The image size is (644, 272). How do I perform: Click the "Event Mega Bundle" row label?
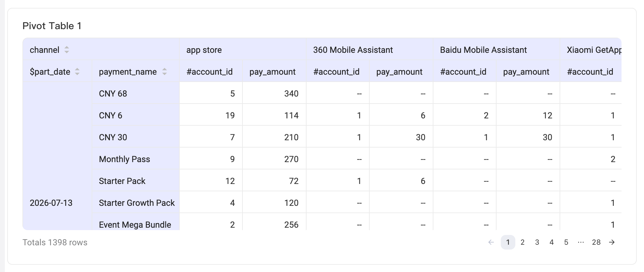click(x=135, y=225)
